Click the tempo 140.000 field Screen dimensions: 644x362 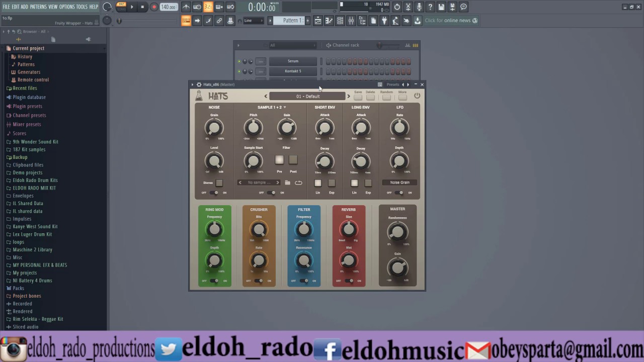pyautogui.click(x=169, y=7)
